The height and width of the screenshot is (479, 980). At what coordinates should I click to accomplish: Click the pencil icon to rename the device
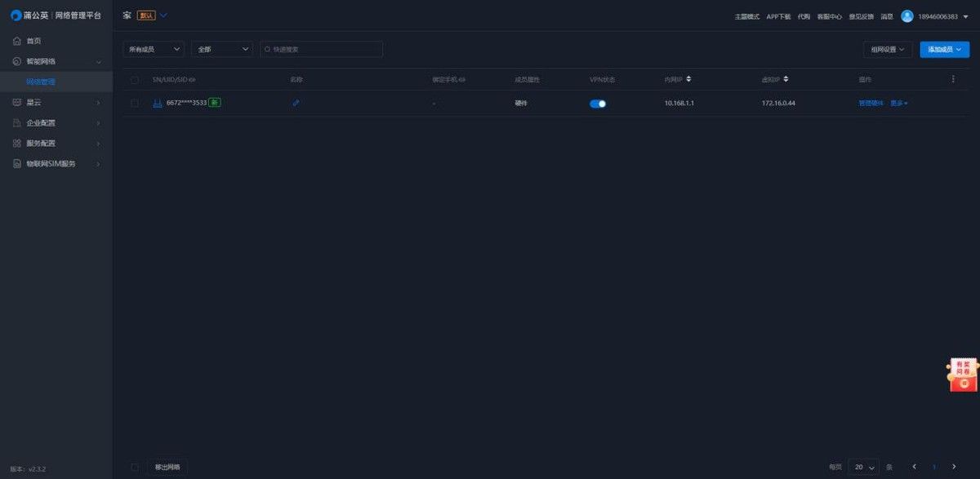point(296,103)
